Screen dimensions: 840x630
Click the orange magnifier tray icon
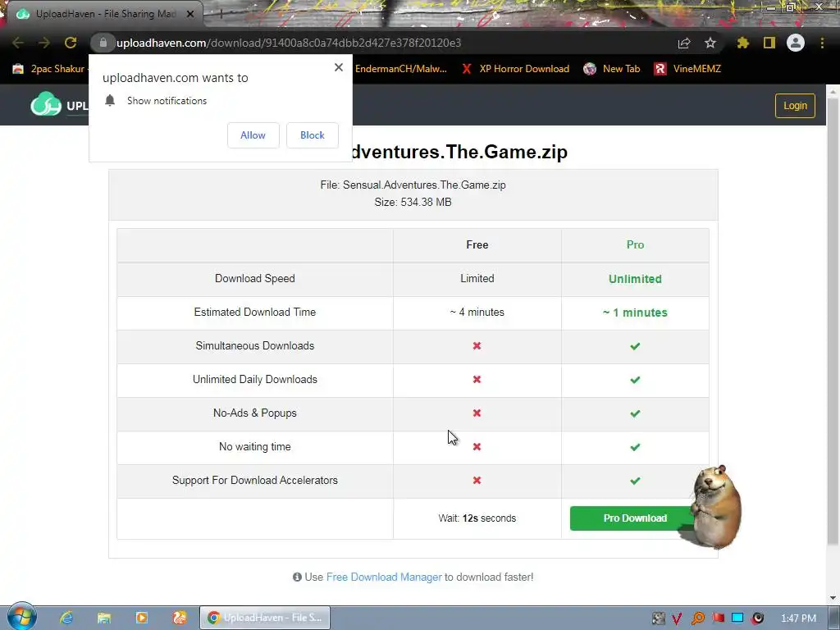(697, 619)
